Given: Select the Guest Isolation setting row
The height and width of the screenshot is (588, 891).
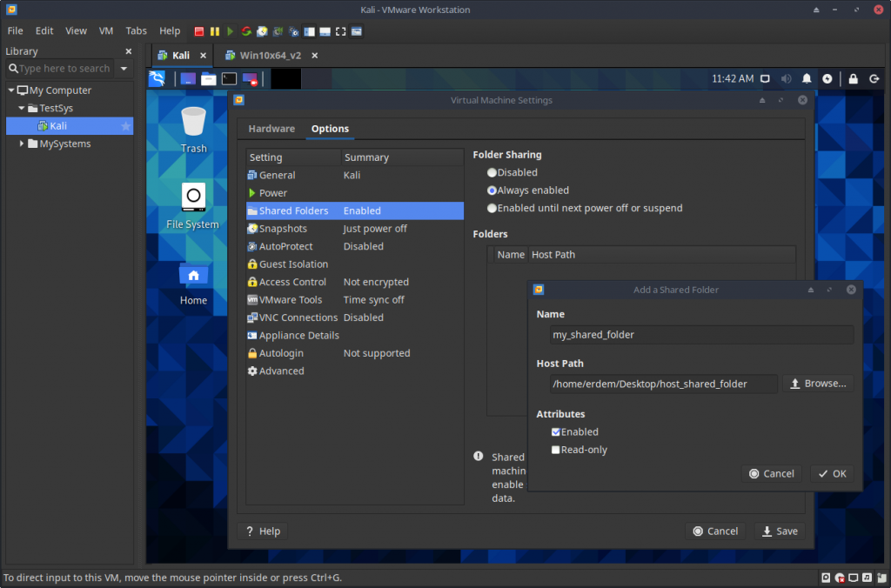Looking at the screenshot, I should click(355, 264).
